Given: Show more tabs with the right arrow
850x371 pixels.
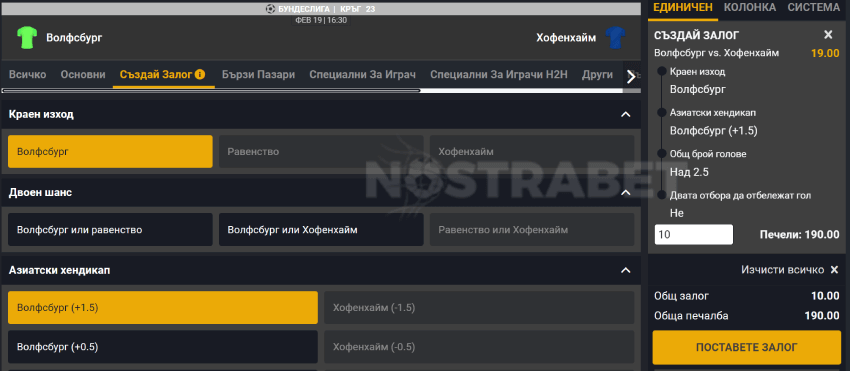Looking at the screenshot, I should click(x=631, y=77).
